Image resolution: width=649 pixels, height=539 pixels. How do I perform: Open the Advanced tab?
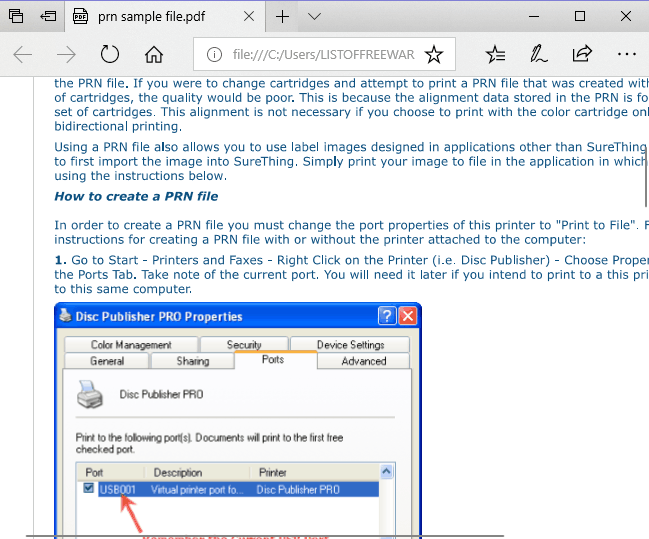click(364, 361)
